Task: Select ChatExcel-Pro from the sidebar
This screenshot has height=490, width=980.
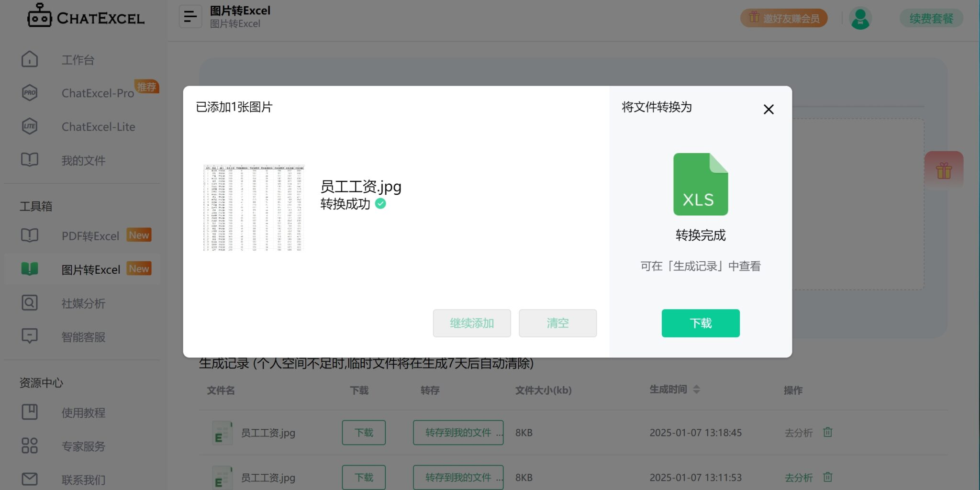Action: [97, 93]
